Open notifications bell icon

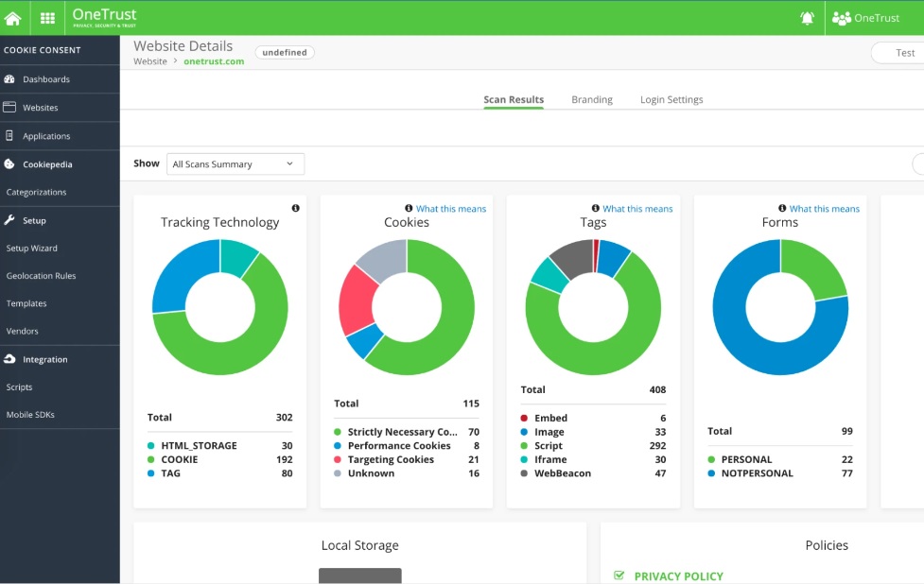tap(808, 18)
